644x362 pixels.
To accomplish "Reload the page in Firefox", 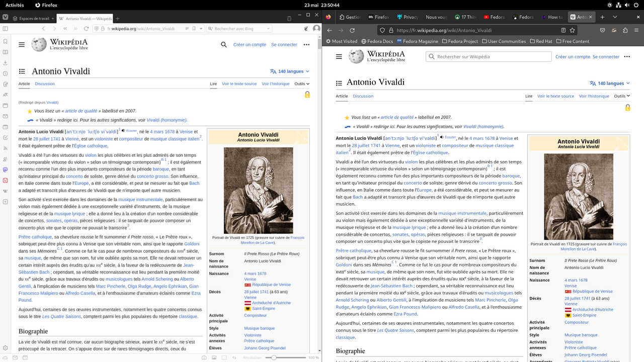I will [x=352, y=30].
